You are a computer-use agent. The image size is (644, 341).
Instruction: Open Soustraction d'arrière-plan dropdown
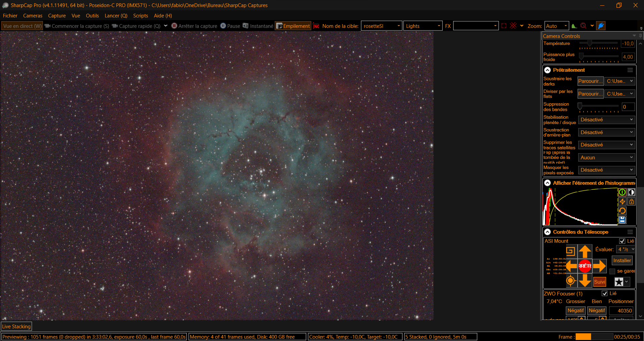point(606,132)
